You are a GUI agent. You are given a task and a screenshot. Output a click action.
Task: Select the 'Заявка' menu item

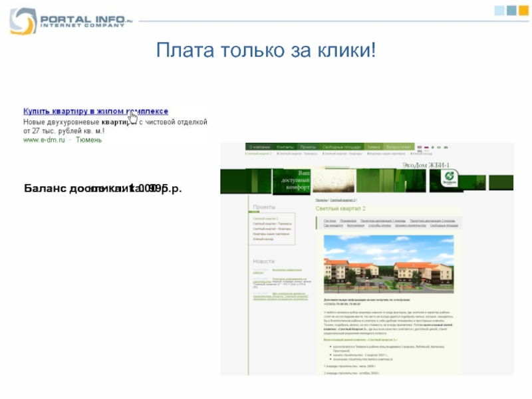374,147
